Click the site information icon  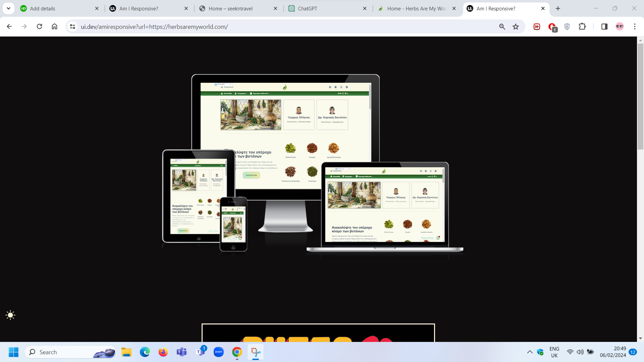72,27
